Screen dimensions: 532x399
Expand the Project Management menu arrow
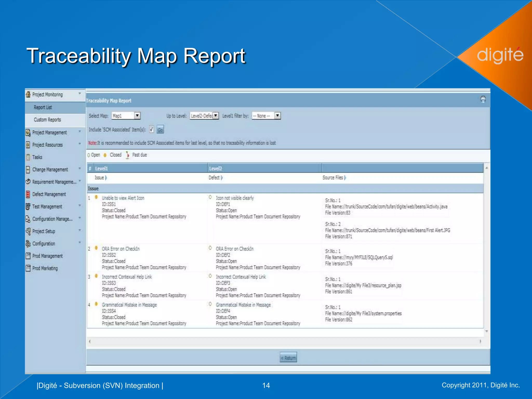(x=80, y=131)
